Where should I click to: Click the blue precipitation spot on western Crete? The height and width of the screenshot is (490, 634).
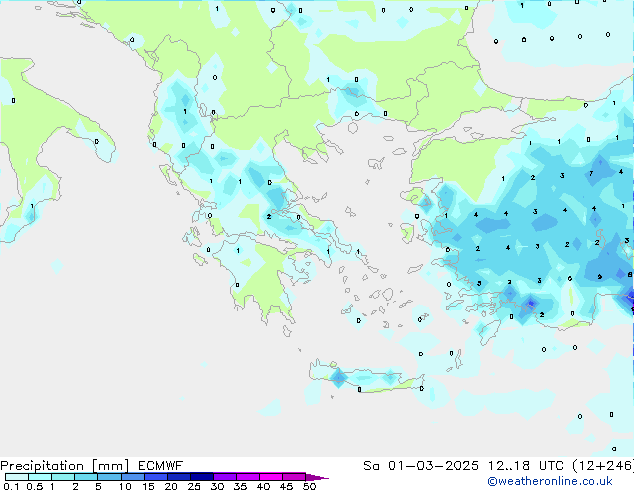[x=338, y=378]
